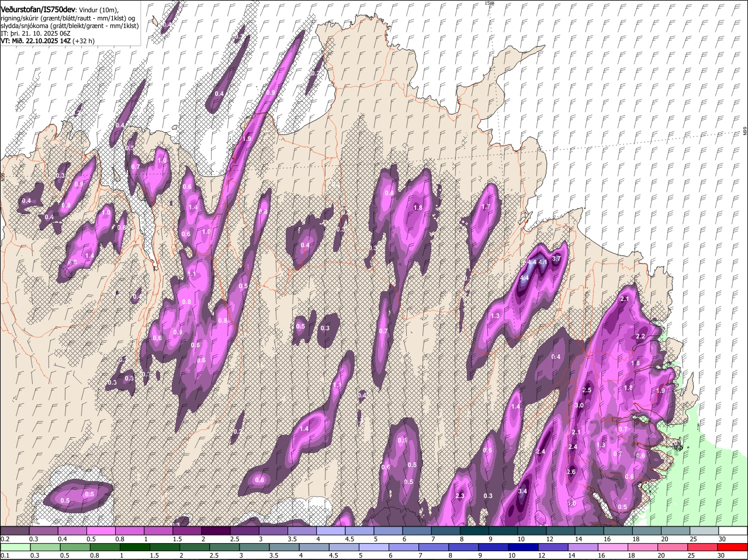Pick the darkest purple 2–2.5 legend swatch
748x560 pixels.
216,531
